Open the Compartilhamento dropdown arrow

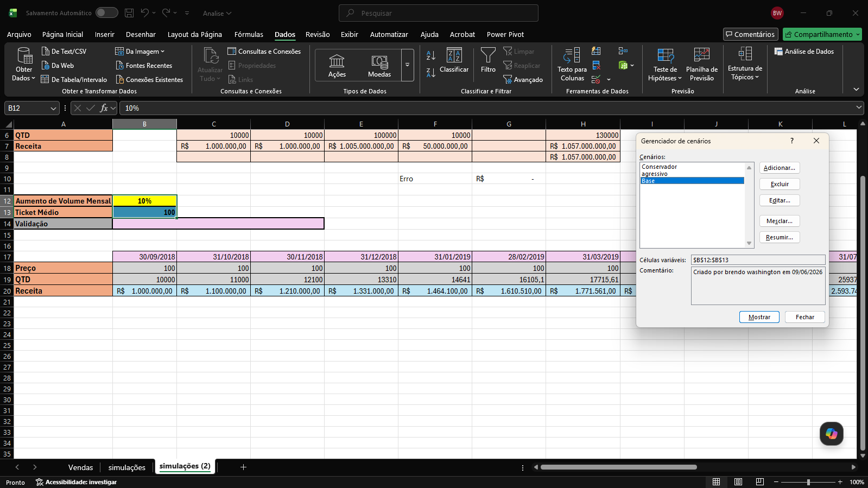click(858, 34)
